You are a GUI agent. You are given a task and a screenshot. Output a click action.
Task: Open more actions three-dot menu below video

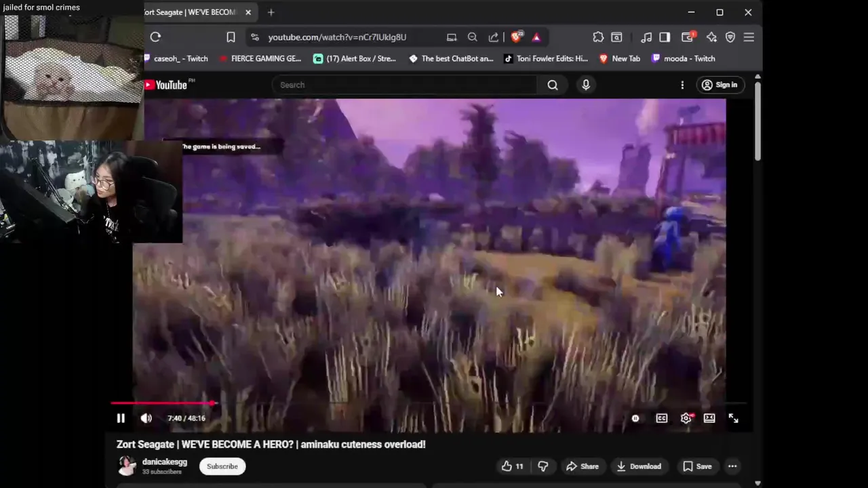click(x=732, y=466)
